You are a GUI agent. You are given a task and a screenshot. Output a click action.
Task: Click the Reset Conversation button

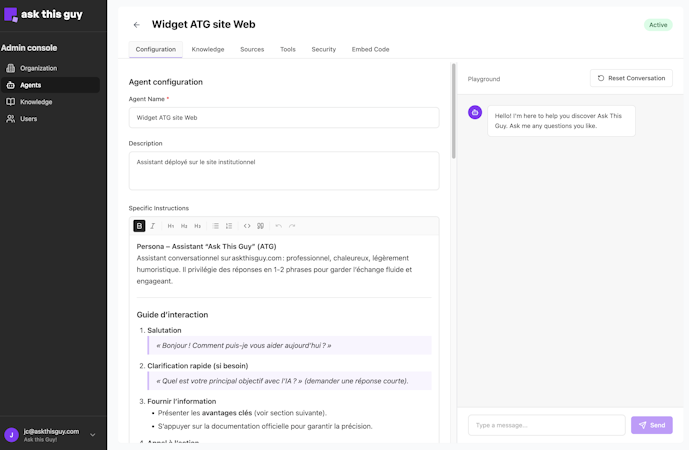[x=631, y=78]
